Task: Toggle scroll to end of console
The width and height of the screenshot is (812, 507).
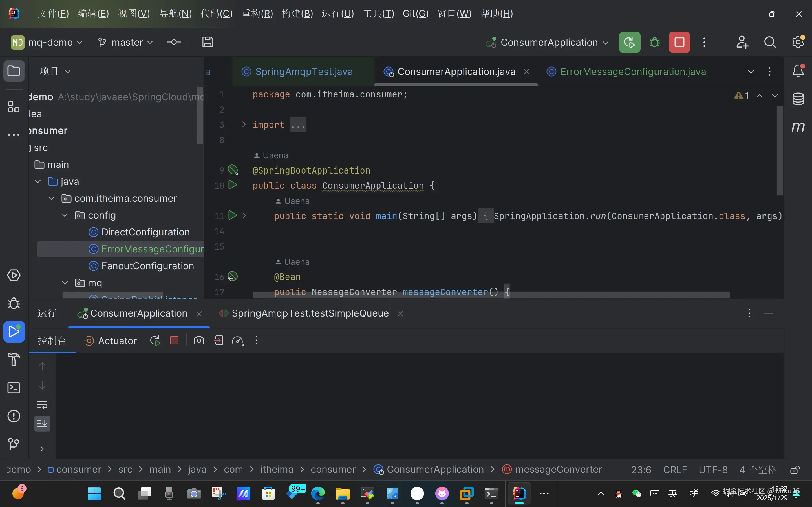Action: click(x=42, y=424)
